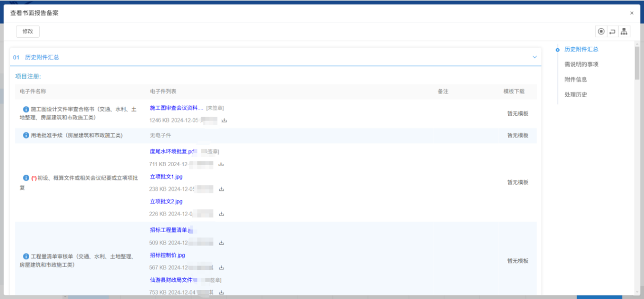This screenshot has width=644, height=299.
Task: Open the 立项批文1.jpg file link
Action: coord(166,177)
